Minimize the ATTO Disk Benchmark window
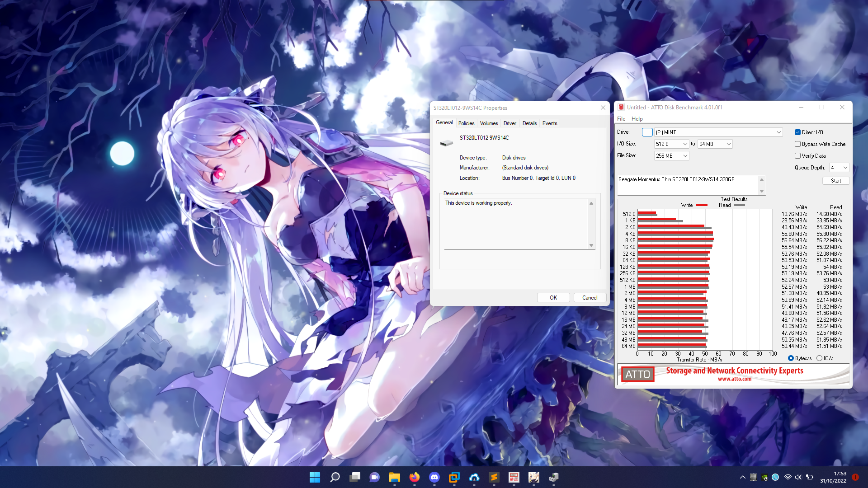The image size is (868, 488). 801,107
